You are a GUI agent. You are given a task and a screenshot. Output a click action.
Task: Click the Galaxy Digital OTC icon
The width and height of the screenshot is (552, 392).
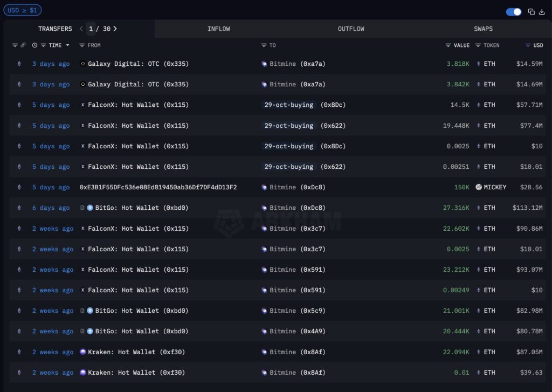tap(82, 64)
